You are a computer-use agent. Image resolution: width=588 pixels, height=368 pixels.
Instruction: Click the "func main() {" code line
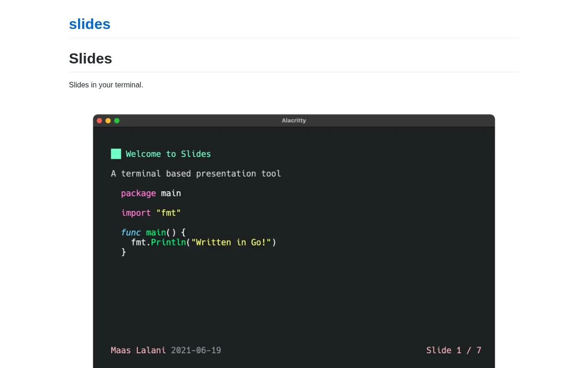[153, 232]
